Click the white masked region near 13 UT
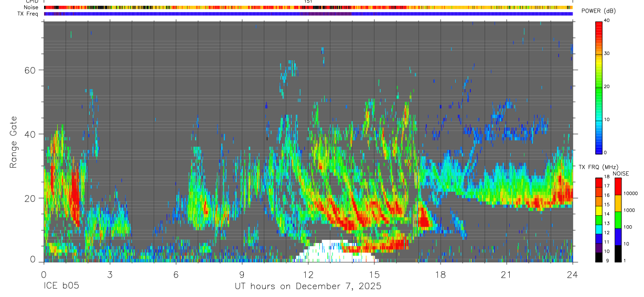Image resolution: width=644 pixels, height=297 pixels. 336,251
